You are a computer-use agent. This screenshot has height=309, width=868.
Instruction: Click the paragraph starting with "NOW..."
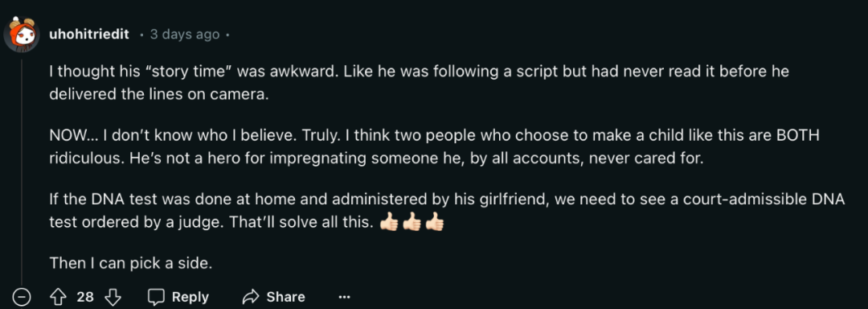[x=434, y=147]
